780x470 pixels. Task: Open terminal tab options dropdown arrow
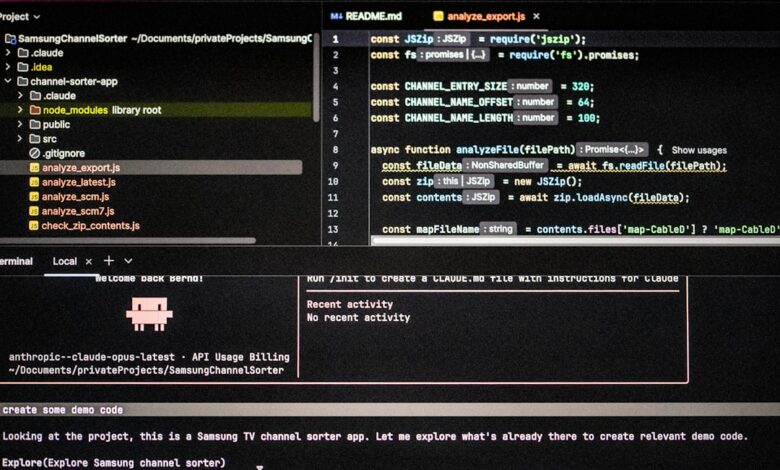click(x=130, y=261)
